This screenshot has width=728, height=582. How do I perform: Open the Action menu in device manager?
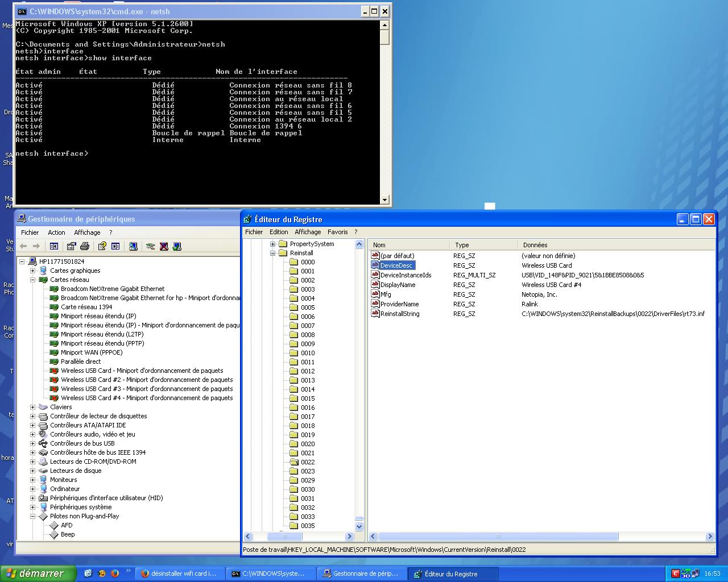[56, 232]
